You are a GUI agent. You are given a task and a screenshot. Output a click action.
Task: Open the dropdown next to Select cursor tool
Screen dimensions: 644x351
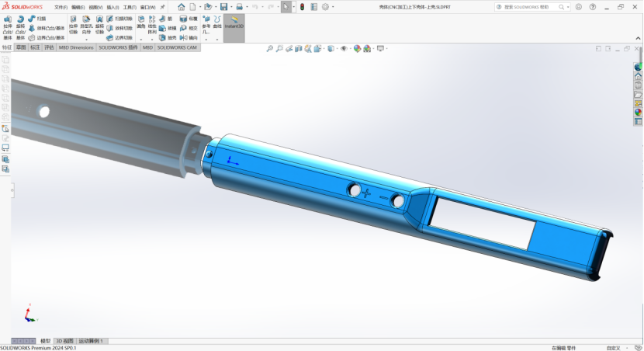coord(293,7)
